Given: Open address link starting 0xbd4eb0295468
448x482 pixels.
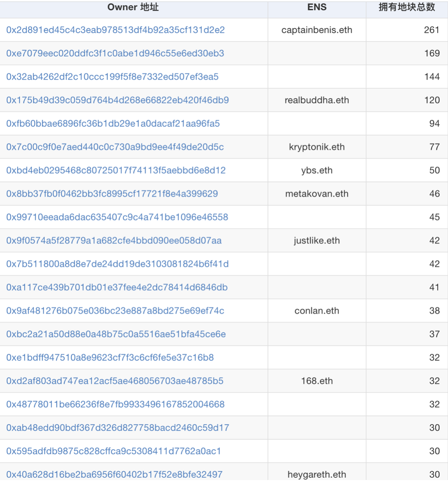Looking at the screenshot, I should (x=116, y=170).
